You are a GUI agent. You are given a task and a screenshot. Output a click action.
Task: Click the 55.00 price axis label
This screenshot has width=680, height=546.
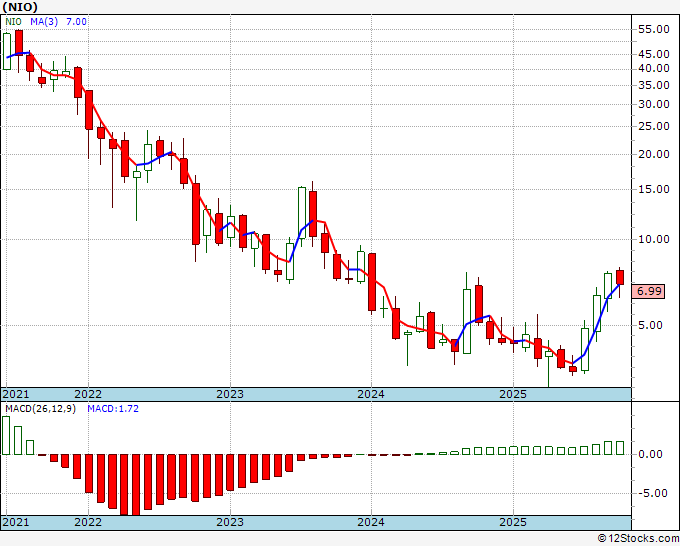point(654,29)
